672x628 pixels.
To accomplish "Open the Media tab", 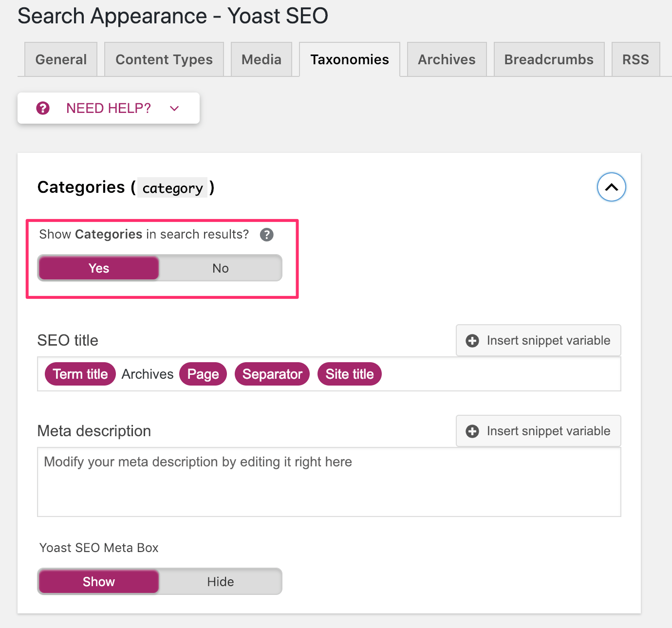I will tap(261, 59).
